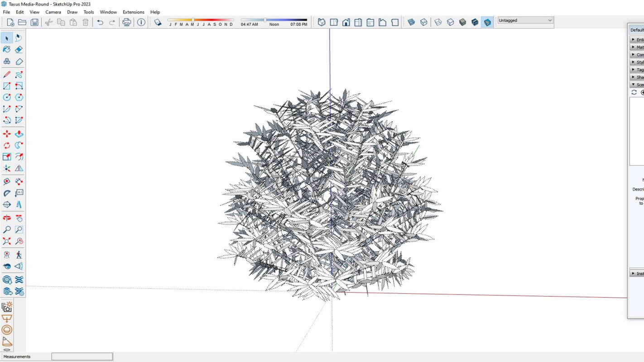This screenshot has width=644, height=362.
Task: Enable Wireframe display style
Action: pos(438,22)
